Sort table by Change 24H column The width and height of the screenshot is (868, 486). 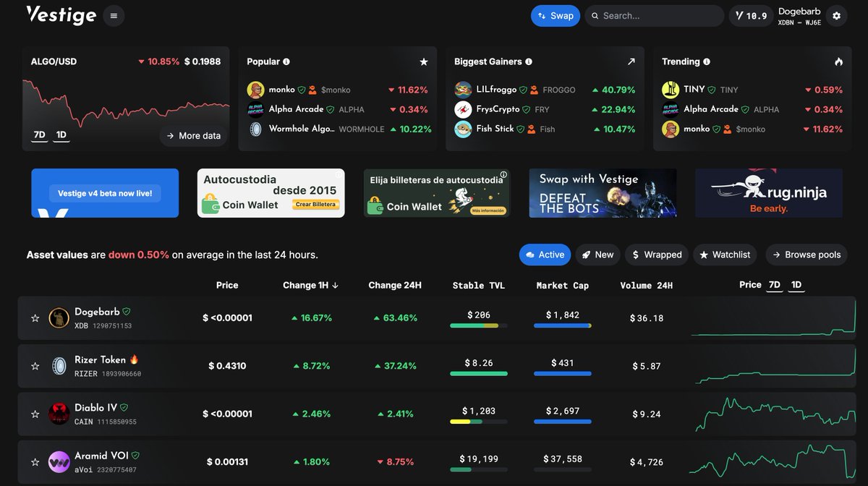[x=395, y=286]
